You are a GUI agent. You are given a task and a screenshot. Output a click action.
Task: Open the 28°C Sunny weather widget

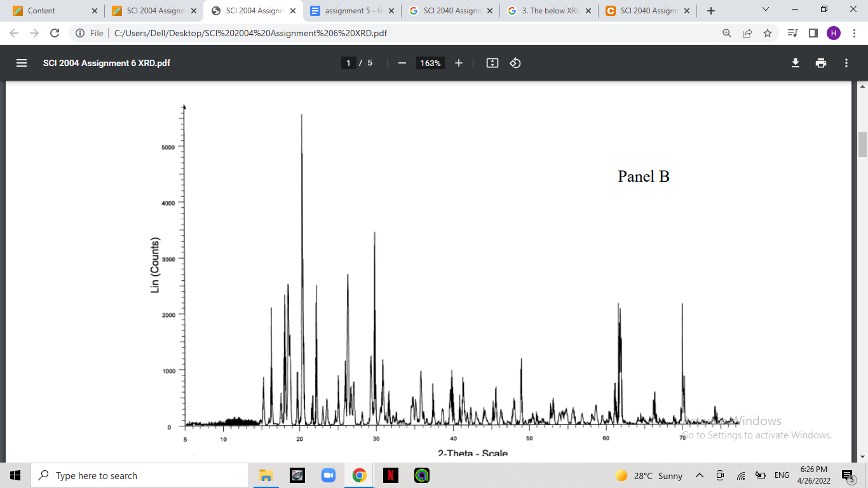click(649, 475)
